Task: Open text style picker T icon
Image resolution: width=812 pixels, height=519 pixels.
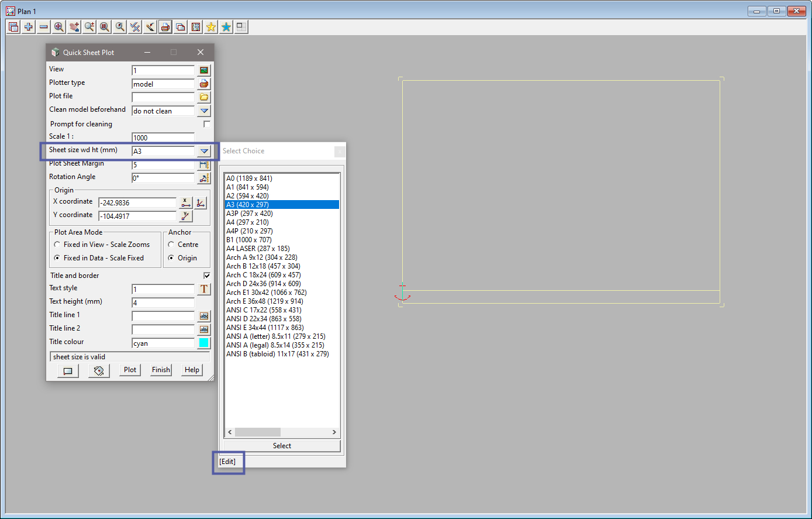Action: (x=204, y=289)
